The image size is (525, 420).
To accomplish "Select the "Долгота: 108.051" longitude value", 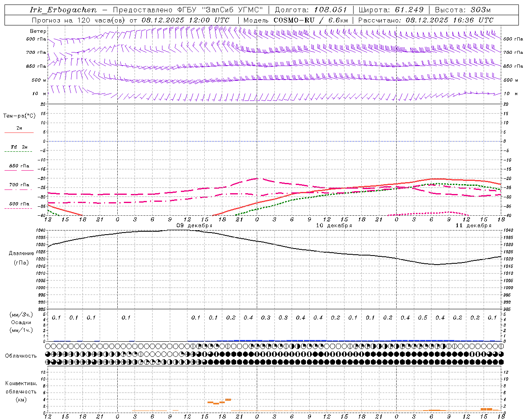I will [x=310, y=10].
